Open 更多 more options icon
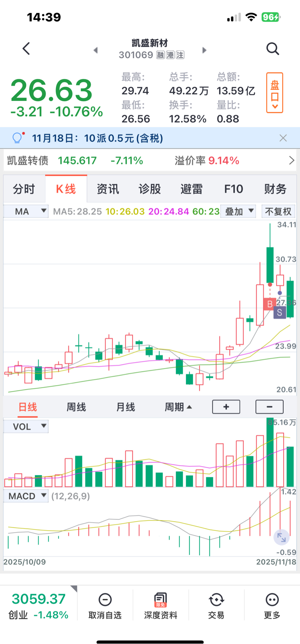The height and width of the screenshot is (644, 300). click(272, 599)
